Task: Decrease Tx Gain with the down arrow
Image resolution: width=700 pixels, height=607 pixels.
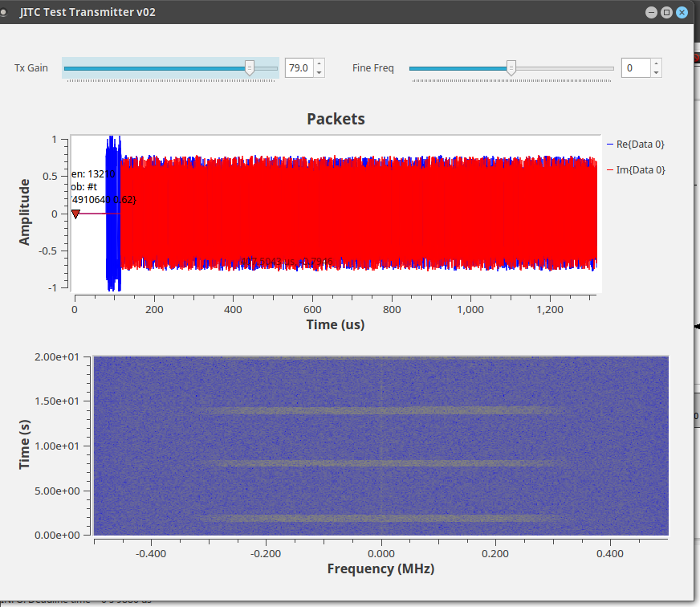Action: (319, 73)
